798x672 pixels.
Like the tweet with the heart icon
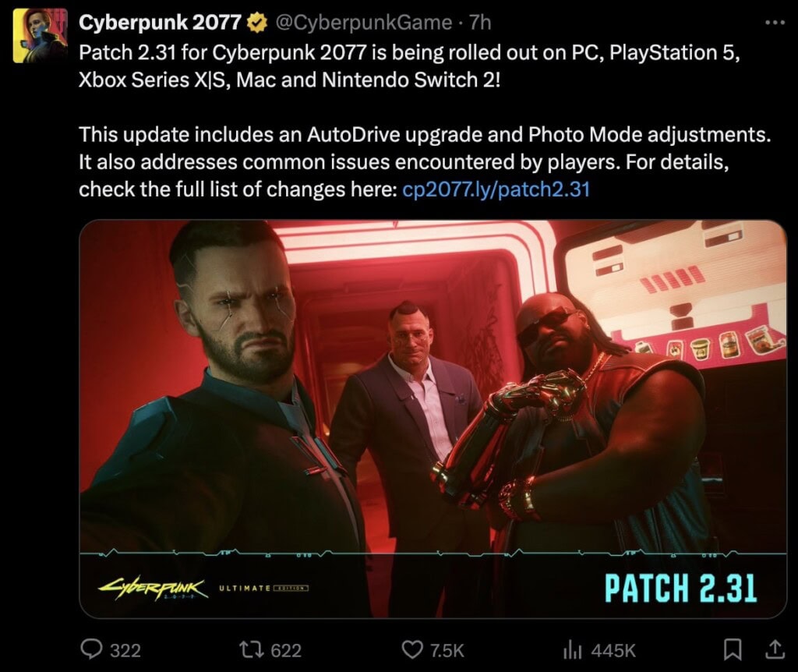pyautogui.click(x=411, y=649)
